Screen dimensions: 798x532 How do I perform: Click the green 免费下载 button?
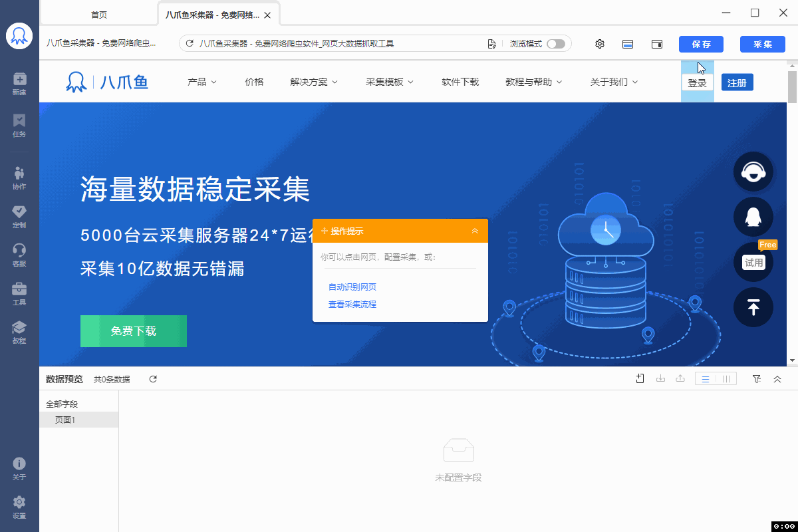[134, 331]
